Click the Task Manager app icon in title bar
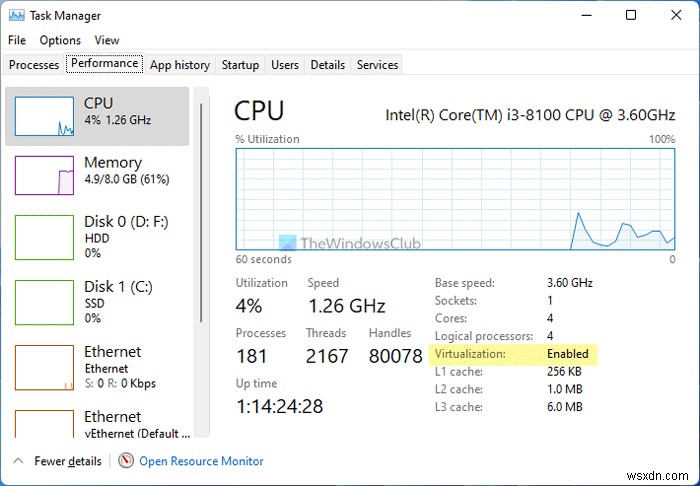 [17, 16]
